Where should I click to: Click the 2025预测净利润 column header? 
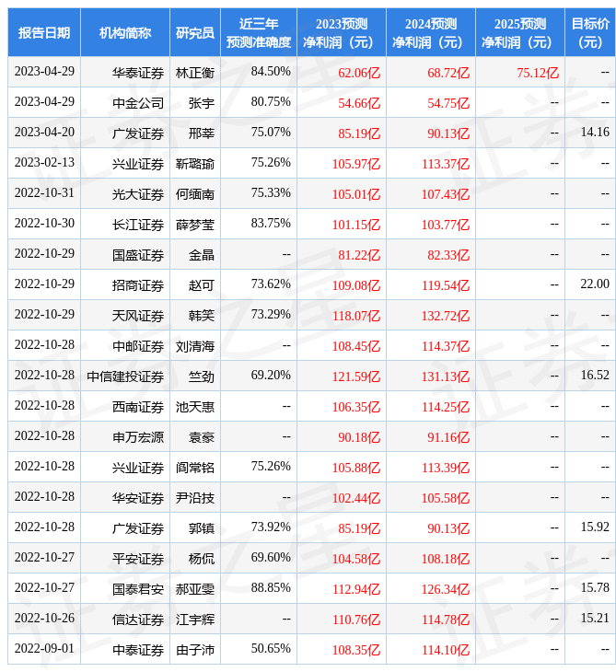pyautogui.click(x=520, y=32)
